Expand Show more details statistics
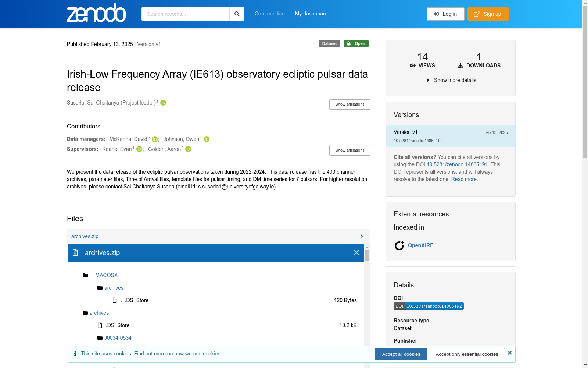The height and width of the screenshot is (368, 588). (451, 80)
